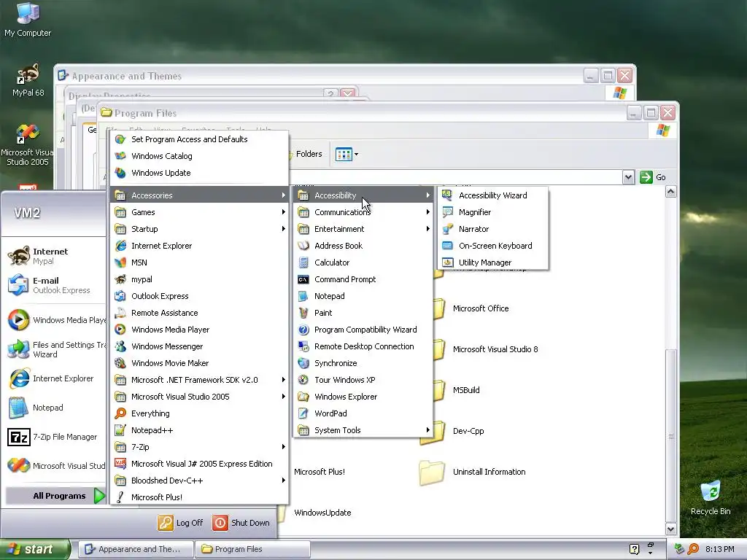The height and width of the screenshot is (560, 747).
Task: Open address bar dropdown in Program Files
Action: pos(628,177)
